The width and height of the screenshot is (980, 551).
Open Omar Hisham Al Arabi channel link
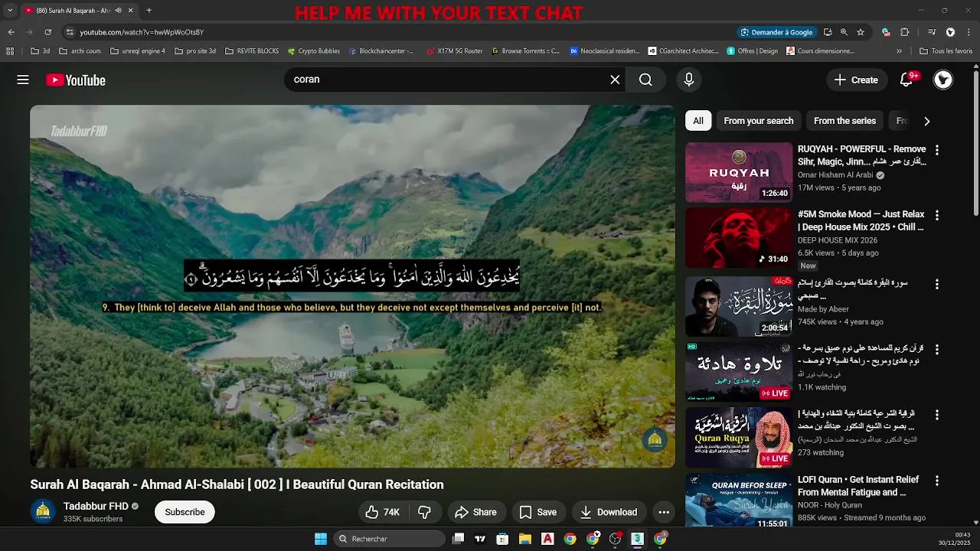[835, 175]
